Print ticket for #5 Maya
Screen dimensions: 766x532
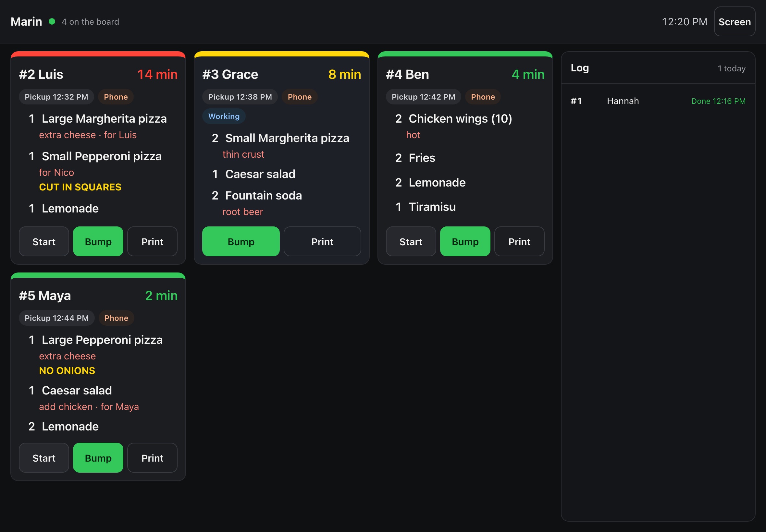pos(153,458)
